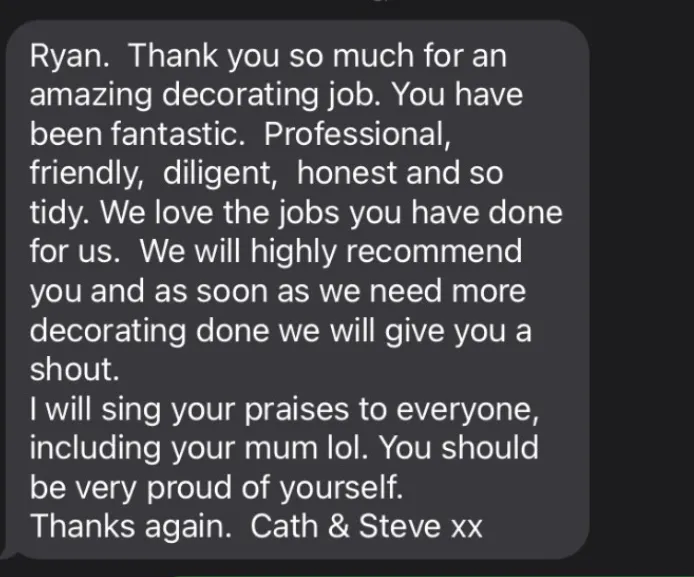
Task: Click the word "shout" in the message
Action: coord(70,369)
